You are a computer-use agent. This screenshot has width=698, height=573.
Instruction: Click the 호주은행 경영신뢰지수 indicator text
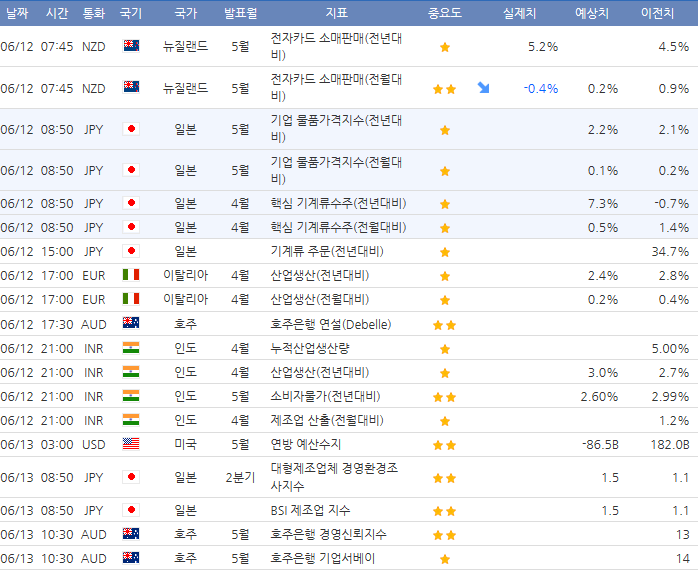(x=329, y=534)
